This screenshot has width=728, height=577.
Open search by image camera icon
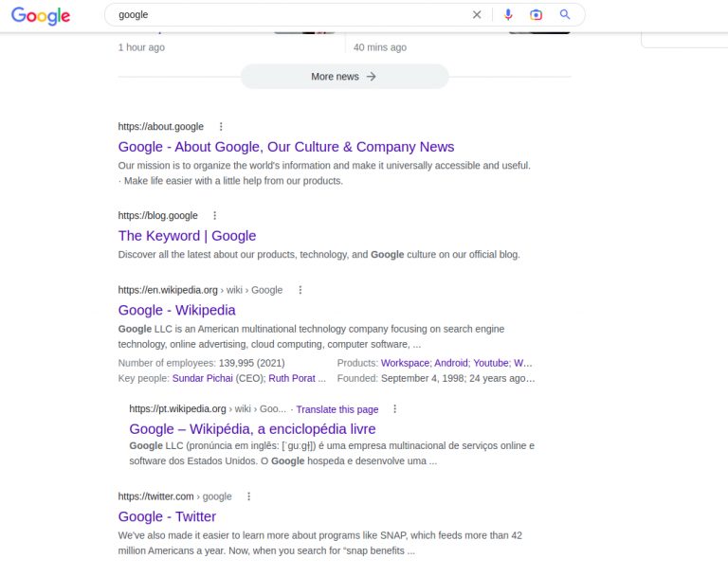pyautogui.click(x=537, y=15)
